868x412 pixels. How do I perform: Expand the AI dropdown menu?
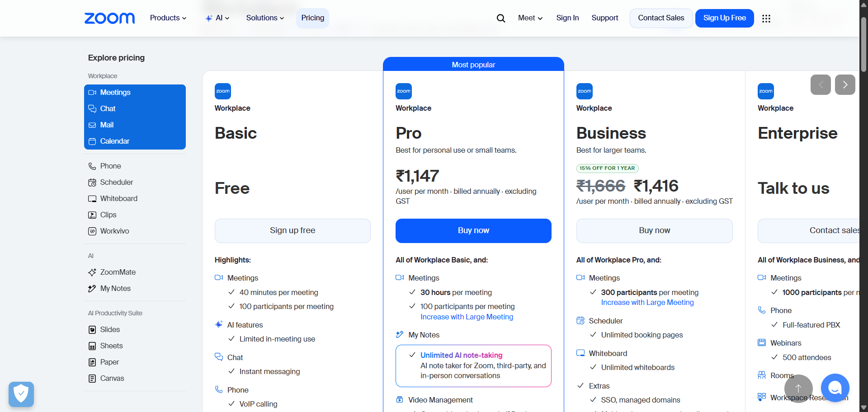[x=217, y=18]
